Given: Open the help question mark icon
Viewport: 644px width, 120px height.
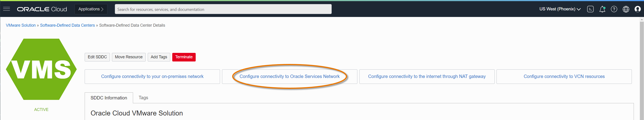Looking at the screenshot, I should 614,9.
